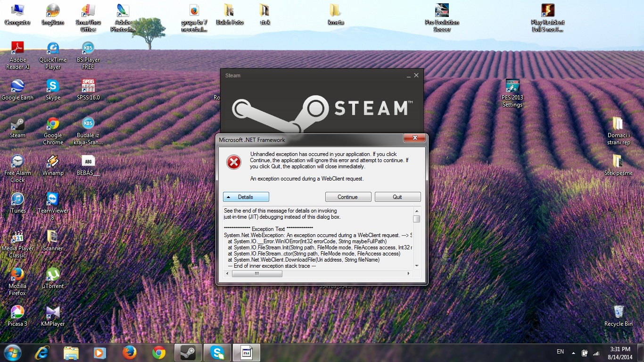Select the µTorrent desktop shortcut

point(53,279)
